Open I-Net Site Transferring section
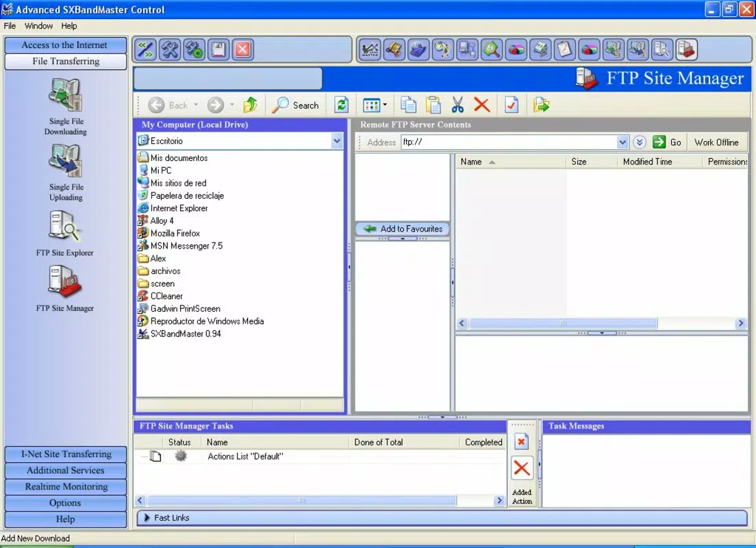The height and width of the screenshot is (548, 756). coord(66,454)
